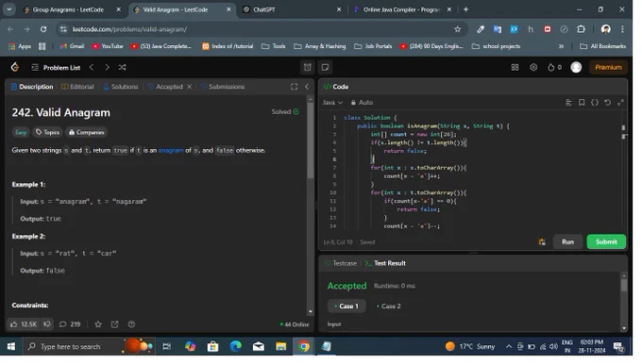This screenshot has height=364, width=642.
Task: Open the Problem List panel
Action: pos(57,68)
